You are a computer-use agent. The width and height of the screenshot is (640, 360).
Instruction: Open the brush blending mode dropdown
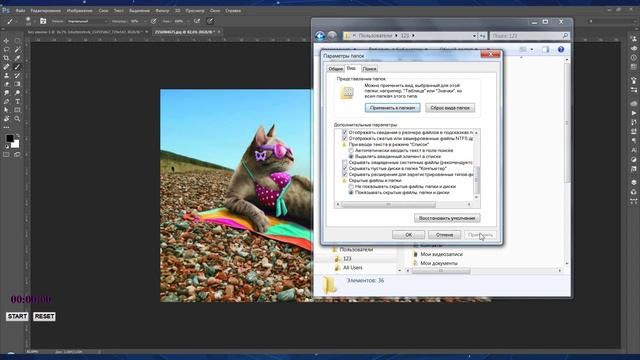[x=87, y=21]
